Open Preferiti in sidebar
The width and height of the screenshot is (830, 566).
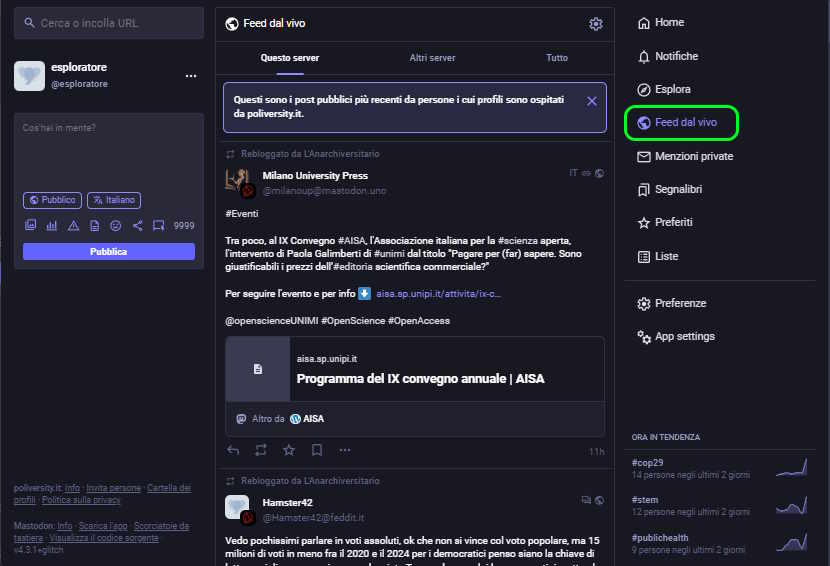[x=665, y=222]
